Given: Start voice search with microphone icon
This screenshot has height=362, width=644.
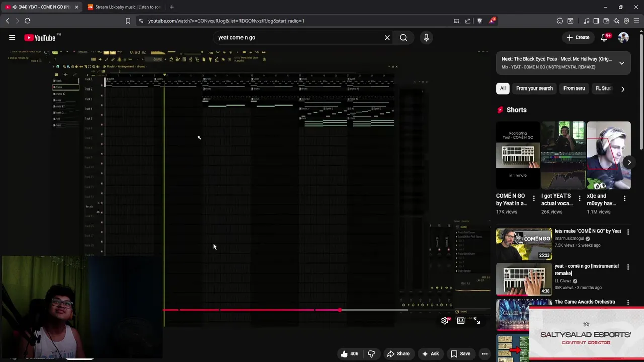Looking at the screenshot, I should [x=426, y=37].
